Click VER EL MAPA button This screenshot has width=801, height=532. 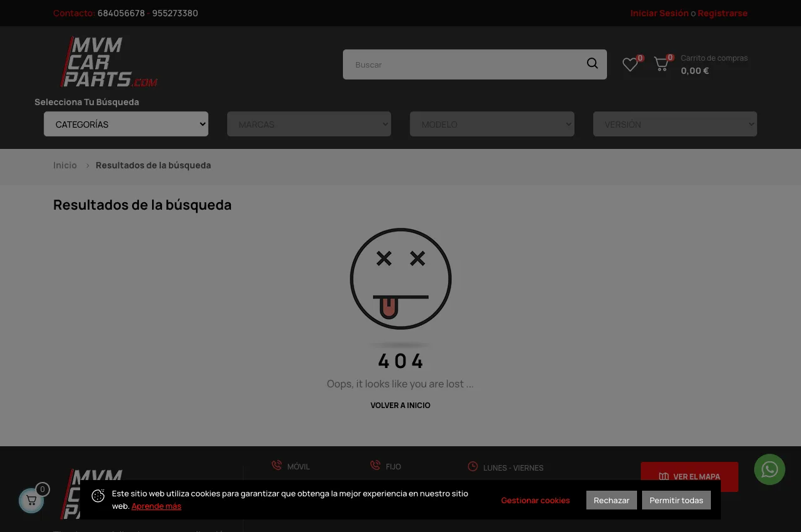pyautogui.click(x=690, y=477)
